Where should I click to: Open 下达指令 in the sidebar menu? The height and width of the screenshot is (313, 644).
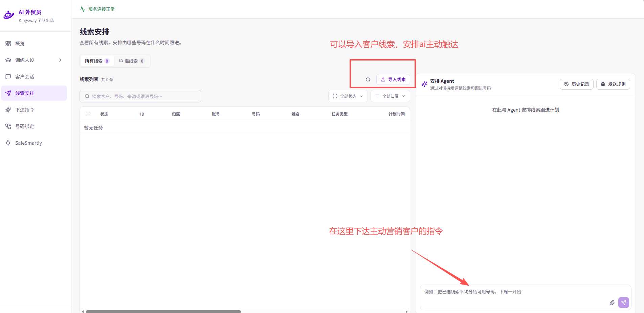click(34, 110)
